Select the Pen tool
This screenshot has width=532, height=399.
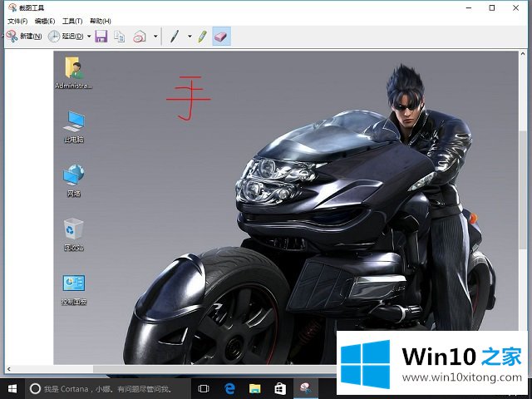pos(175,37)
